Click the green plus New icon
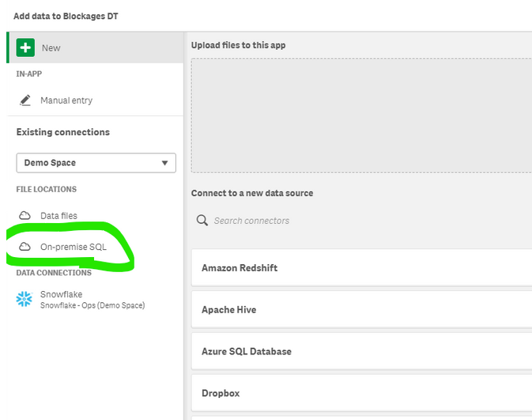 25,47
